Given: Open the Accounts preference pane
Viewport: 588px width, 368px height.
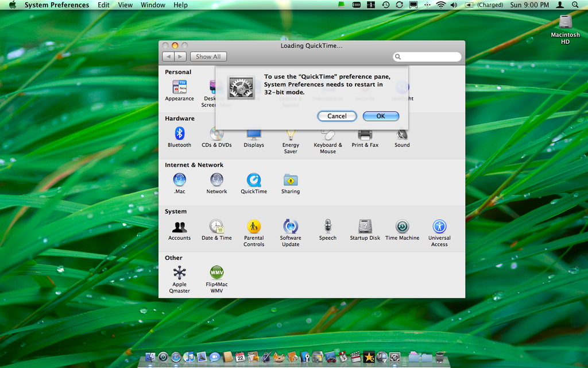Looking at the screenshot, I should click(179, 230).
